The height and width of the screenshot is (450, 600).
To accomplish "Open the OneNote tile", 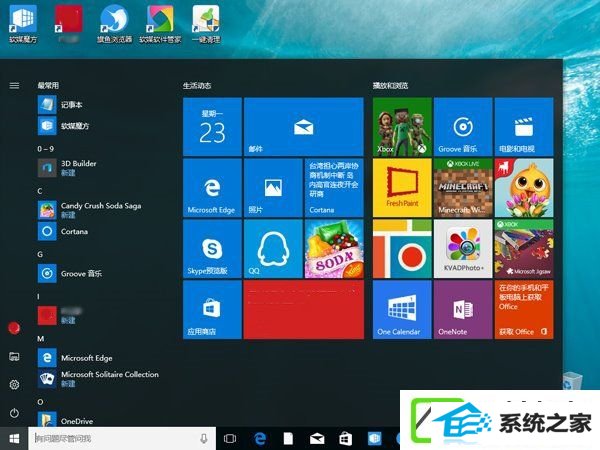I will [463, 310].
